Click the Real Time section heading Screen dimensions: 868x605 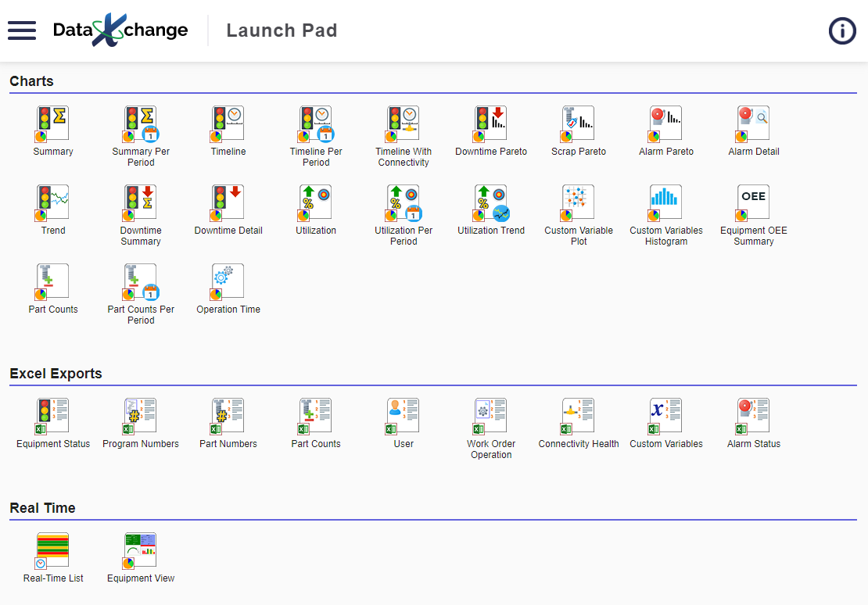[43, 508]
